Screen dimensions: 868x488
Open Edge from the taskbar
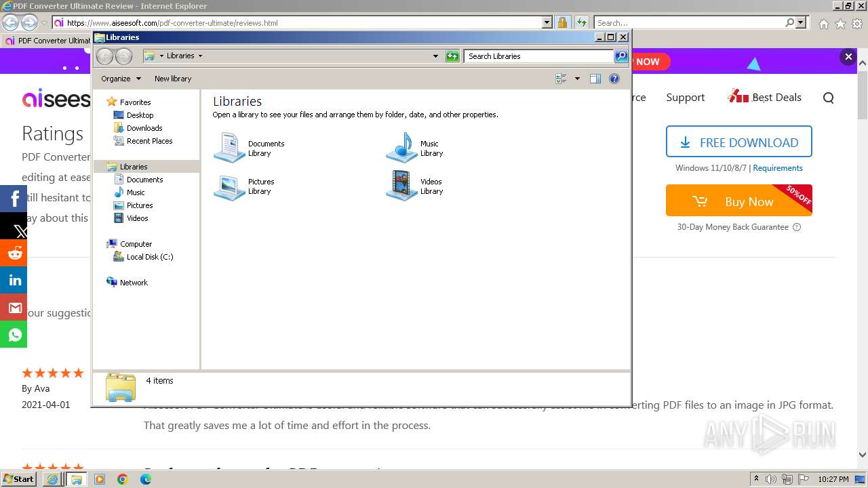[x=146, y=479]
